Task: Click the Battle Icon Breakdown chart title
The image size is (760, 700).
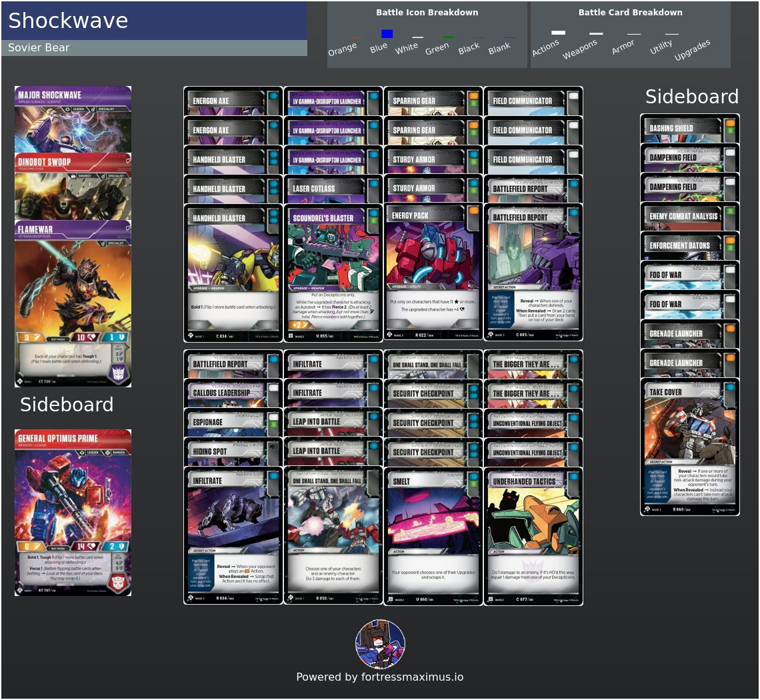Action: (427, 13)
